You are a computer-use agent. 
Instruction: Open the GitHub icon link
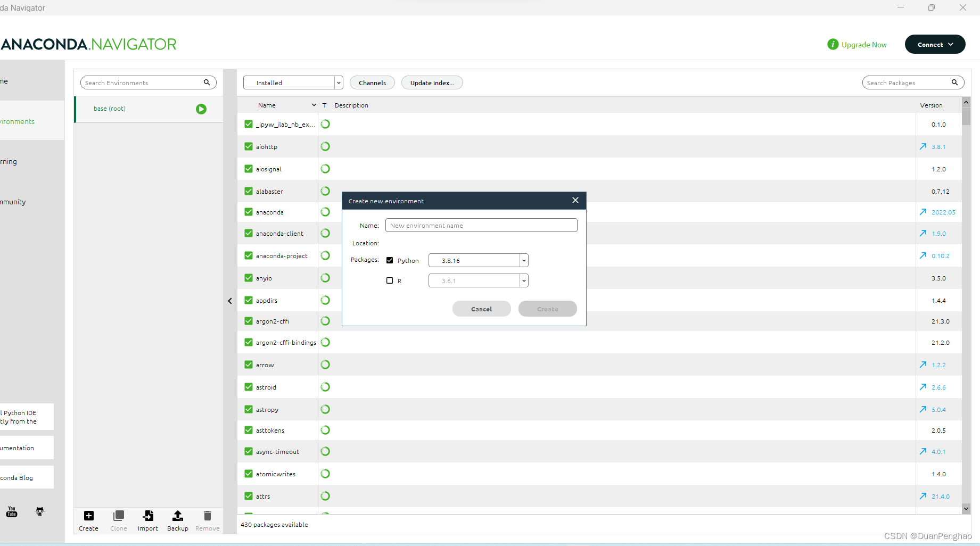40,512
